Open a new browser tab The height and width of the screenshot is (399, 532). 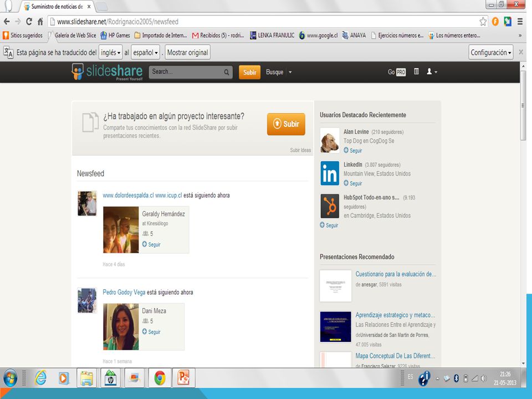(x=102, y=7)
